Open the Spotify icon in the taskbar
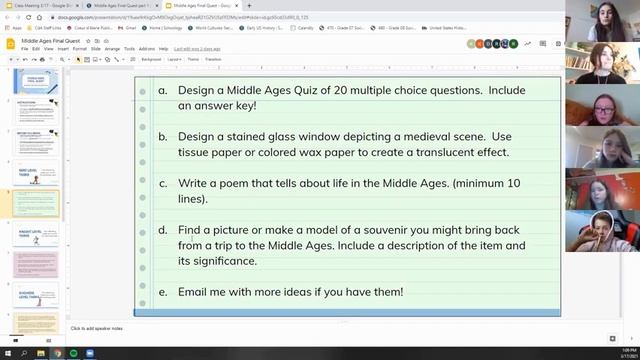Screen dimensions: 640x360 point(73,353)
